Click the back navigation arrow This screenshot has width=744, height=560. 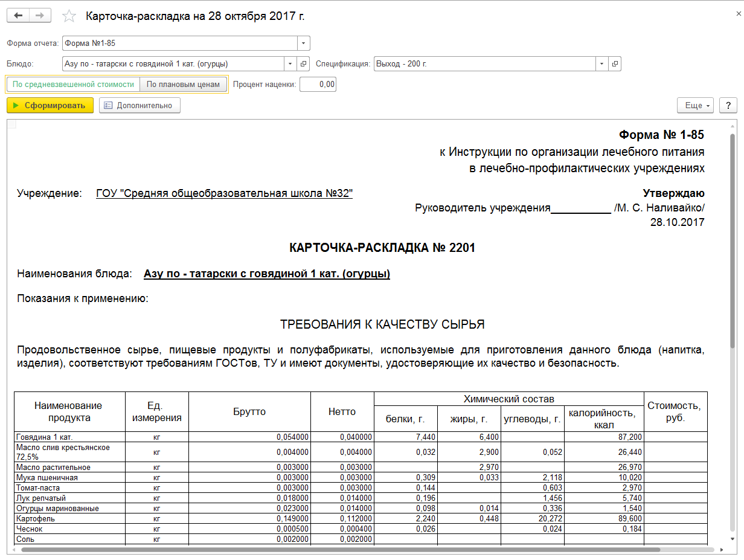click(18, 16)
